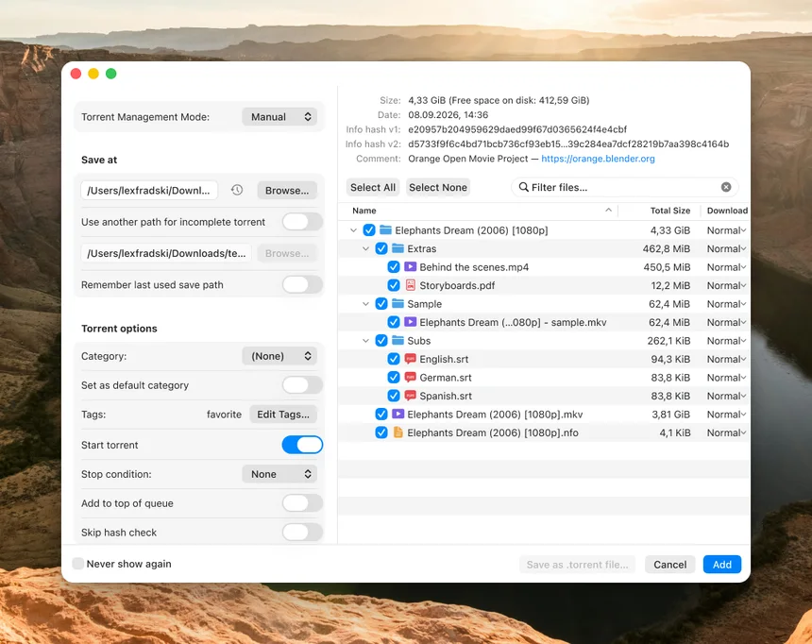Screen dimensions: 812x644
Task: Uncheck the English.srt checkbox
Action: coord(394,359)
